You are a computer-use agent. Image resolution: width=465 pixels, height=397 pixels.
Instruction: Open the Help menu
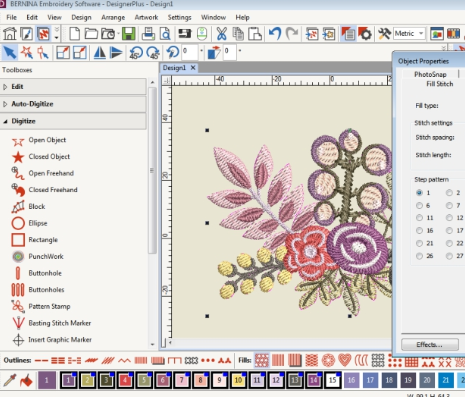[x=242, y=17]
